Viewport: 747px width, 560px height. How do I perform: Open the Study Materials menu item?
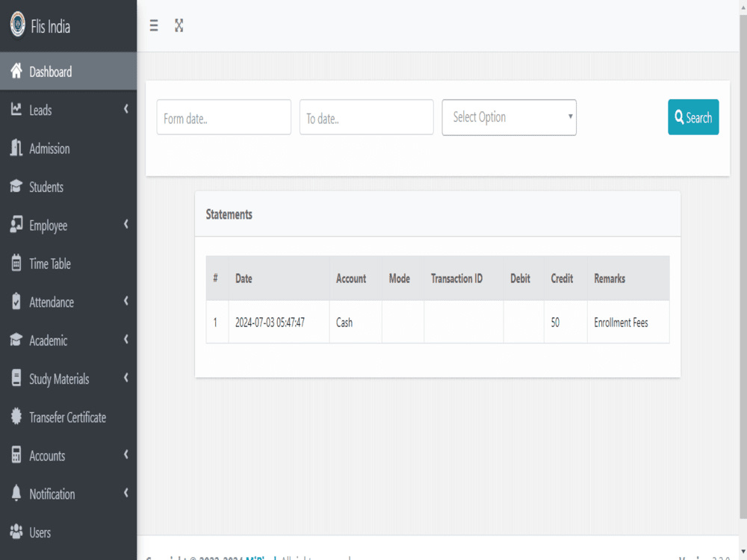58,379
